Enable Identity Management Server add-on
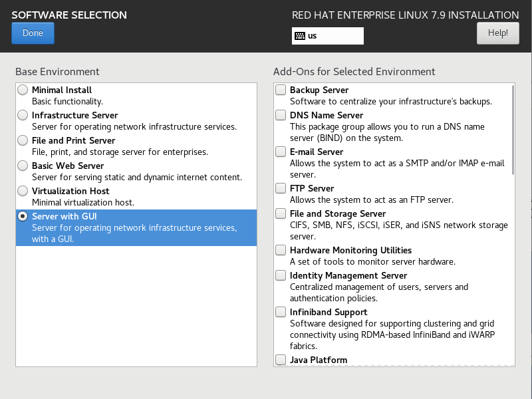Screen dimensions: 532x399 click(281, 275)
